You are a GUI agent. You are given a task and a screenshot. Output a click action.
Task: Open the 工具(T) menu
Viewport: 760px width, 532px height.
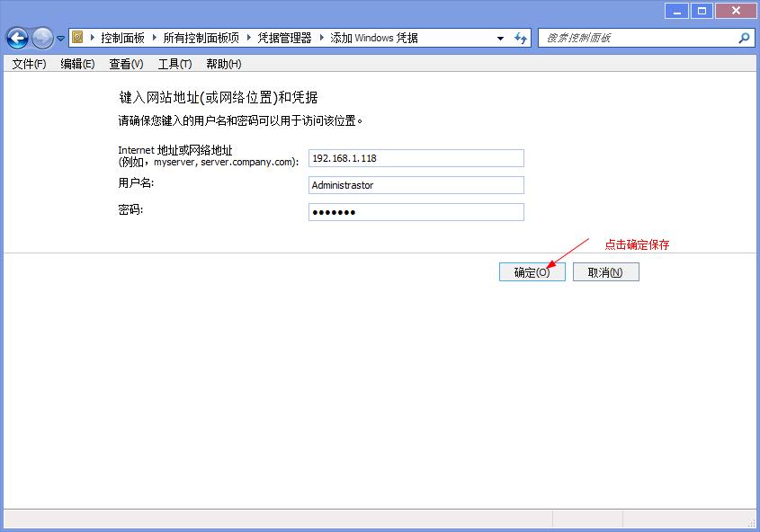click(174, 64)
